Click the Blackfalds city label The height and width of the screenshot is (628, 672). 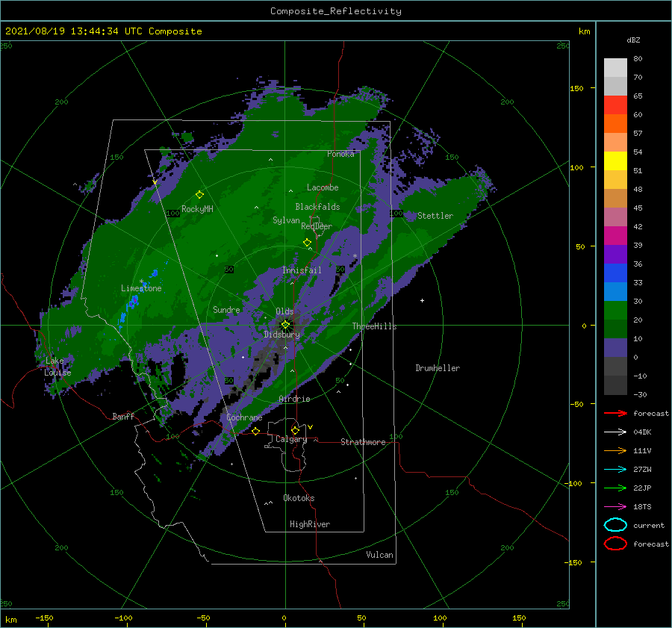point(317,207)
